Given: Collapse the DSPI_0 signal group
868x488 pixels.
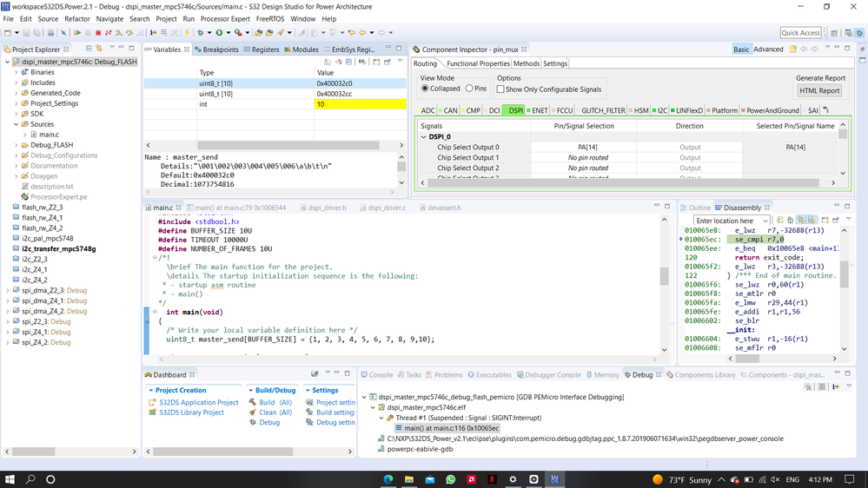Looking at the screenshot, I should (425, 136).
